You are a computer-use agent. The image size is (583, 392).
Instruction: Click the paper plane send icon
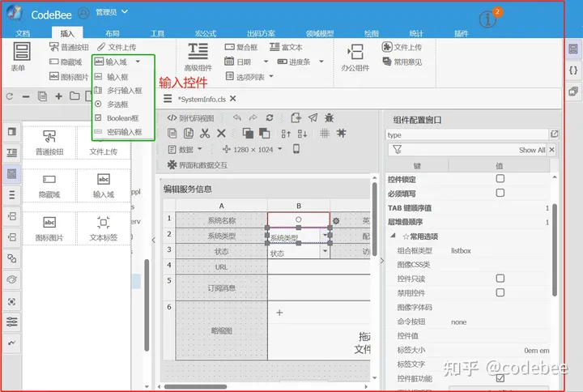click(313, 117)
